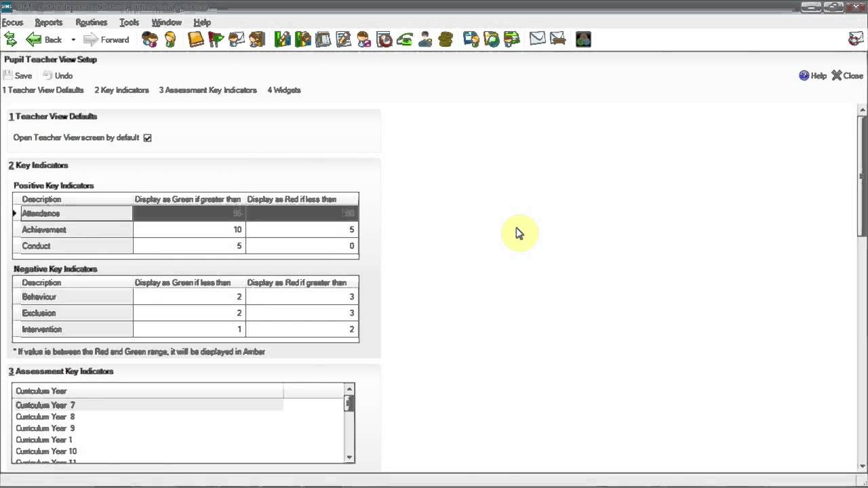
Task: Select Curriculum Year 10 in the list
Action: coord(147,451)
